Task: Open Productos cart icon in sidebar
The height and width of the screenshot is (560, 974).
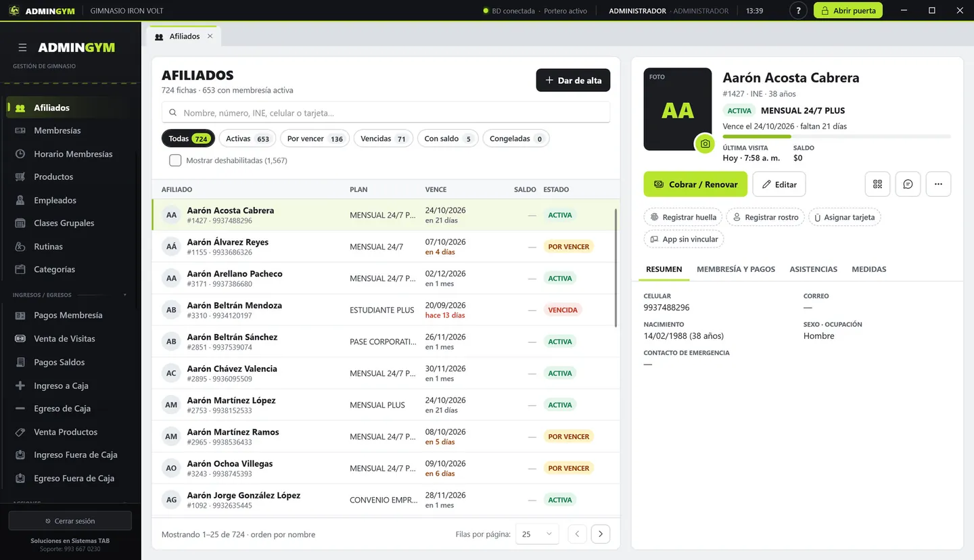Action: coord(20,177)
